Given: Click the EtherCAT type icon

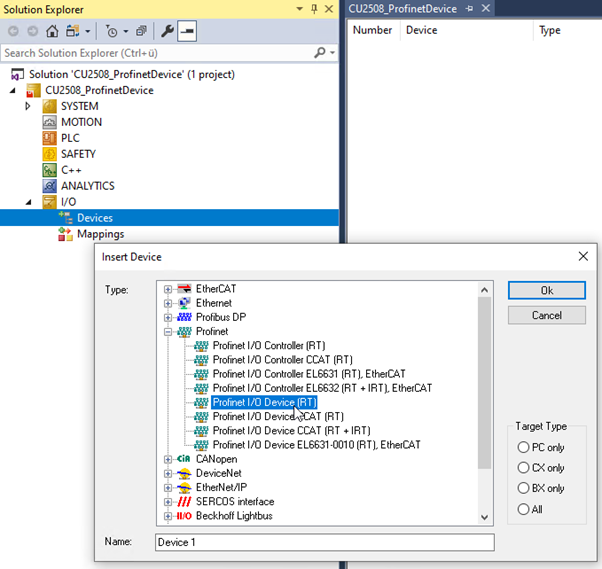Looking at the screenshot, I should 184,289.
